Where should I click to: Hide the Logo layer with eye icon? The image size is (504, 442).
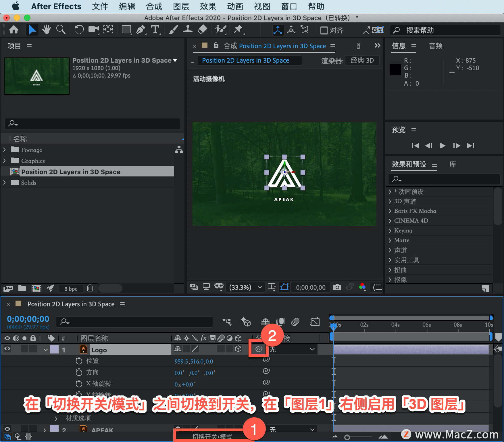point(7,349)
